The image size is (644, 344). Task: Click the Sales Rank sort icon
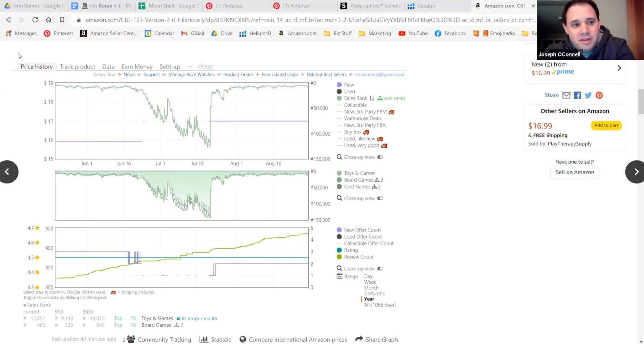371,98
